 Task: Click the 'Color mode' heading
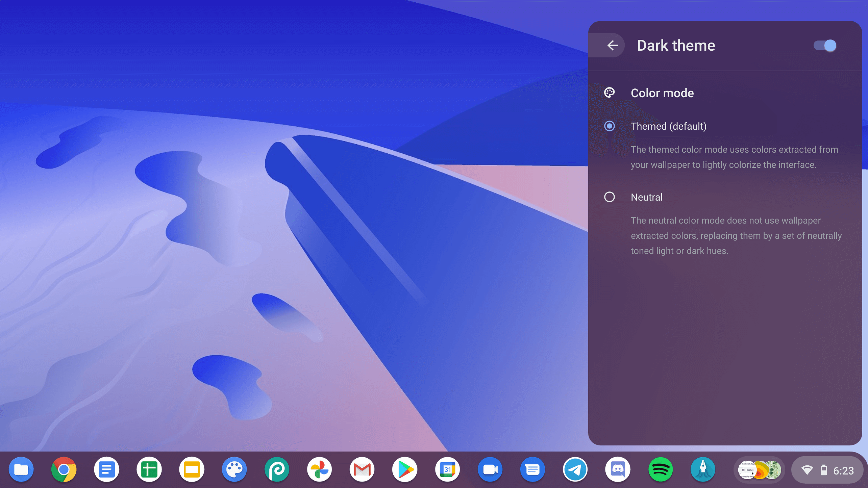click(x=662, y=93)
